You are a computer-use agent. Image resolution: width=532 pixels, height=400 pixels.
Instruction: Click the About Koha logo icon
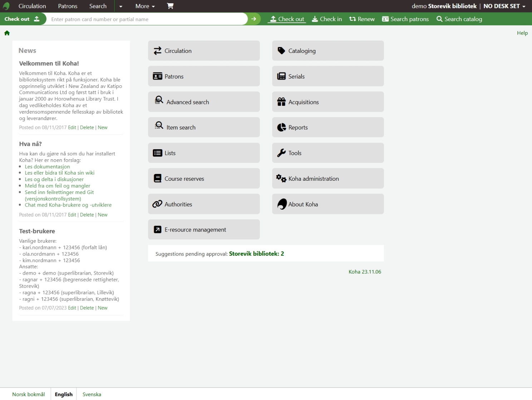tap(282, 204)
